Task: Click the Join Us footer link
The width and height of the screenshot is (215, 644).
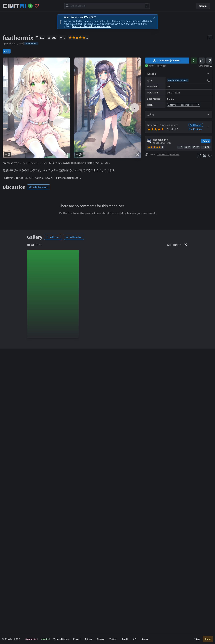Action: coord(45,639)
